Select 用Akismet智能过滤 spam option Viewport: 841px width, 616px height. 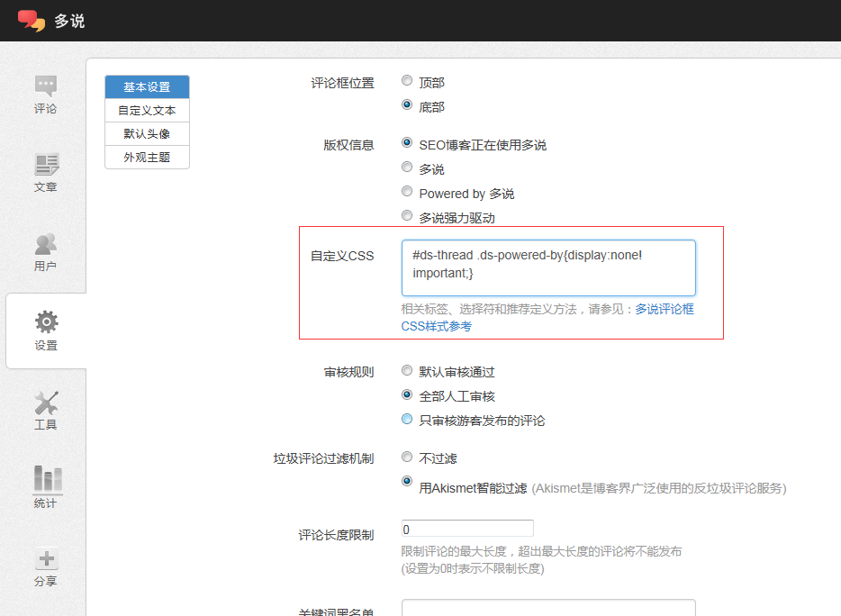407,481
